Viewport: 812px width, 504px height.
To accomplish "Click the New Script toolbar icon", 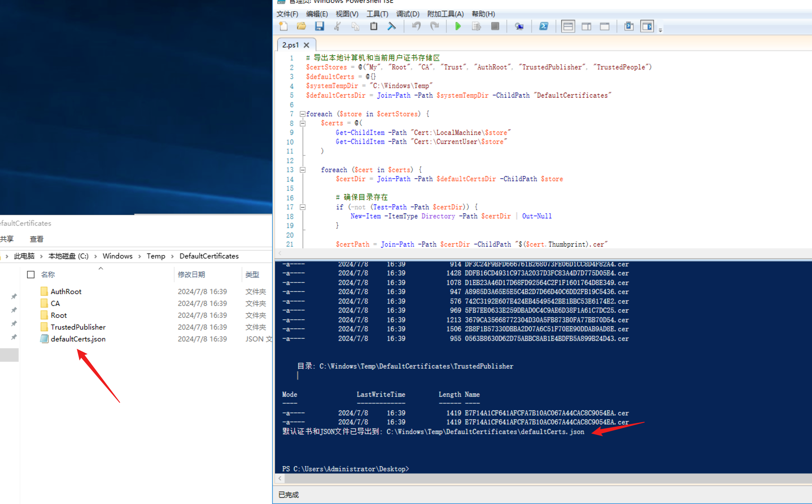I will pos(283,26).
